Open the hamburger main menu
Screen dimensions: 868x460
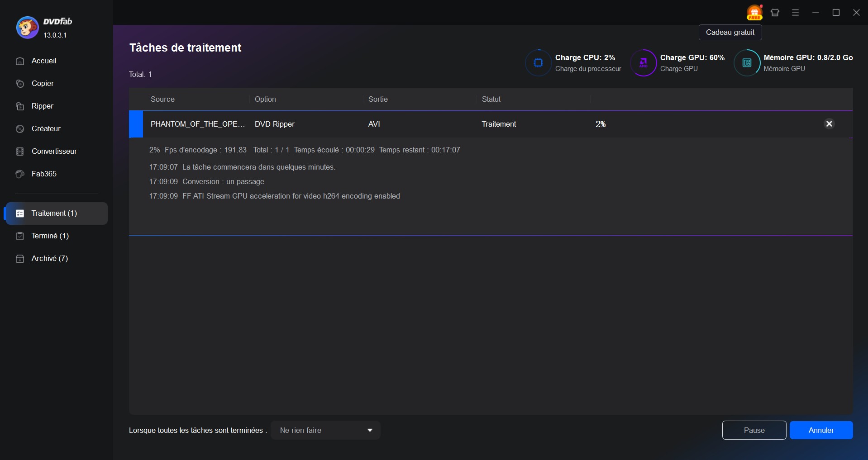click(795, 13)
